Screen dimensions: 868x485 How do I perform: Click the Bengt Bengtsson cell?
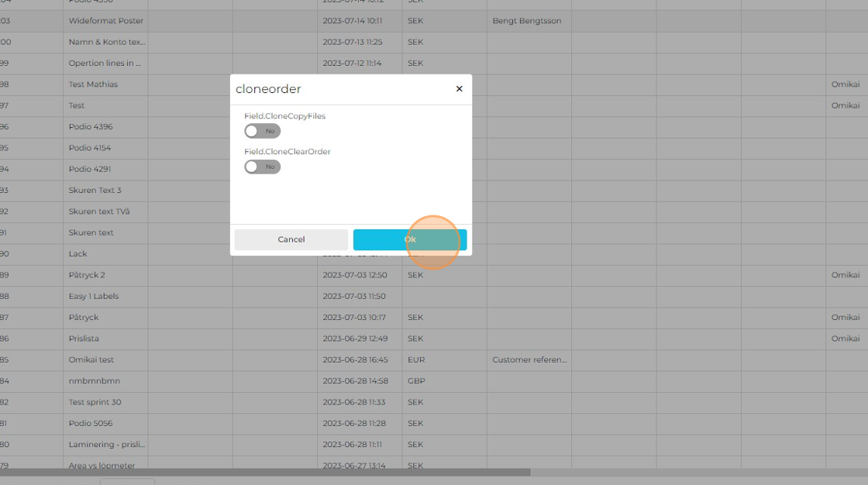(x=526, y=21)
